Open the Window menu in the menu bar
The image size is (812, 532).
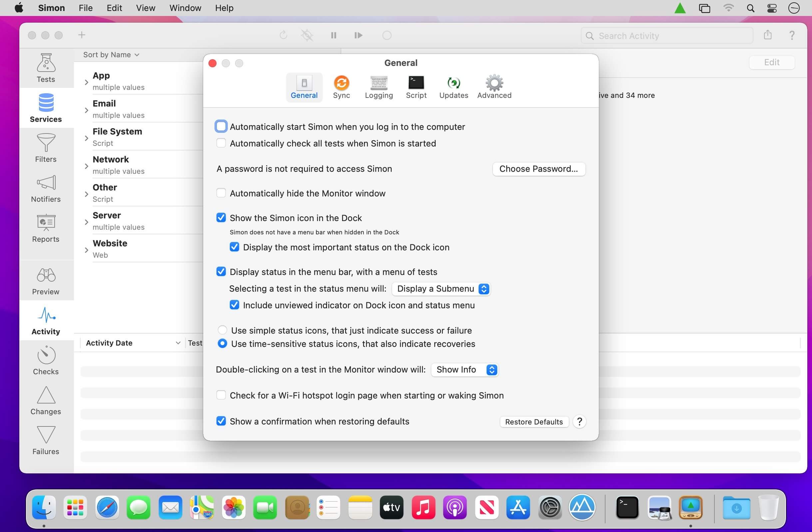tap(185, 8)
